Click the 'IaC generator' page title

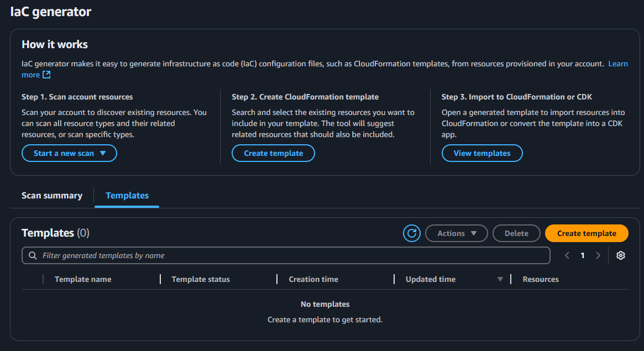tap(50, 12)
